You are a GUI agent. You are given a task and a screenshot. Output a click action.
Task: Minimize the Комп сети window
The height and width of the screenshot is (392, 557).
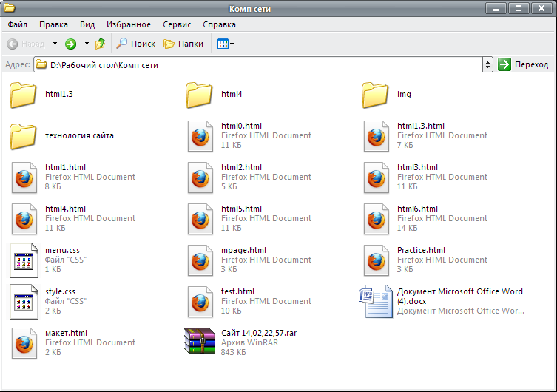(496, 8)
